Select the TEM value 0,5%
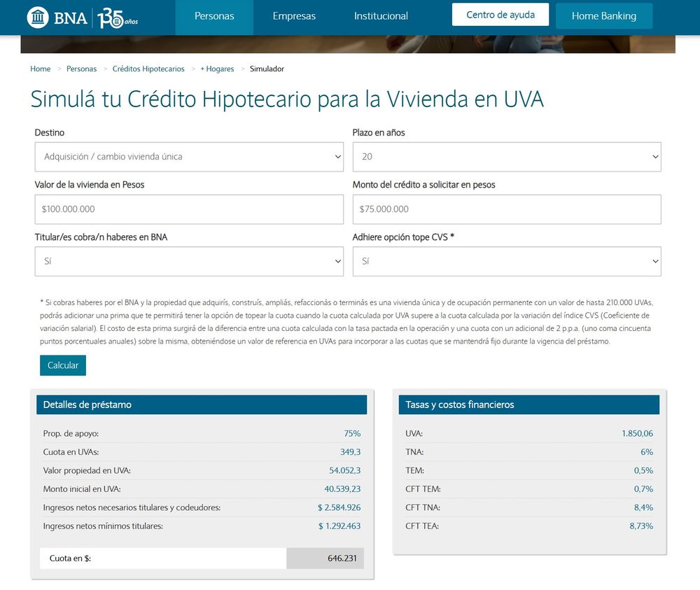Viewport: 700px width, 590px height. (x=644, y=470)
